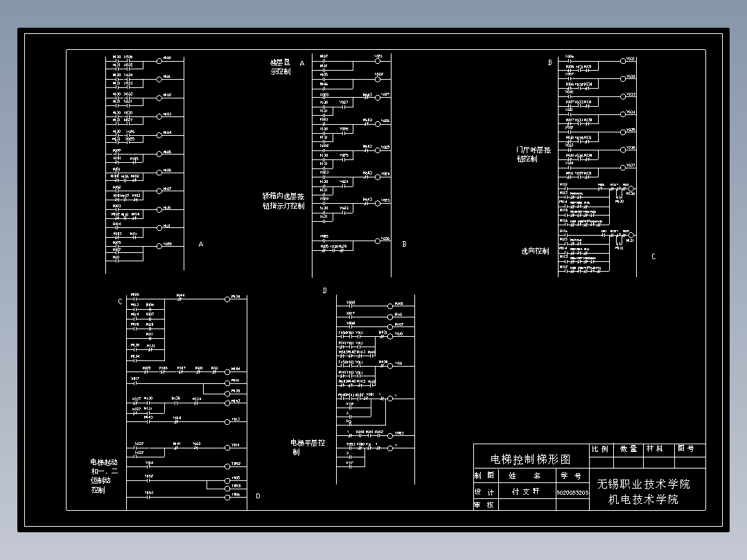Click the 图号 header cell
Viewport: 747px width, 560px height.
point(686,449)
